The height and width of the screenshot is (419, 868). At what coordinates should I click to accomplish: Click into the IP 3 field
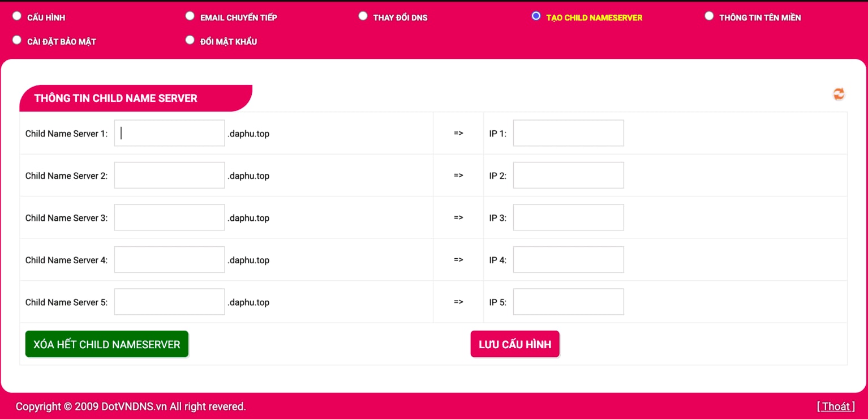[x=568, y=217]
